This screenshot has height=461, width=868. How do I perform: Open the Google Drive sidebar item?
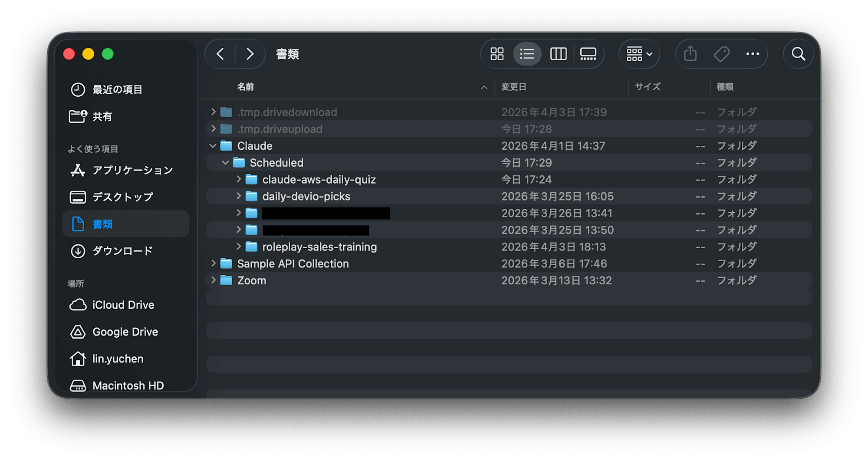[125, 332]
